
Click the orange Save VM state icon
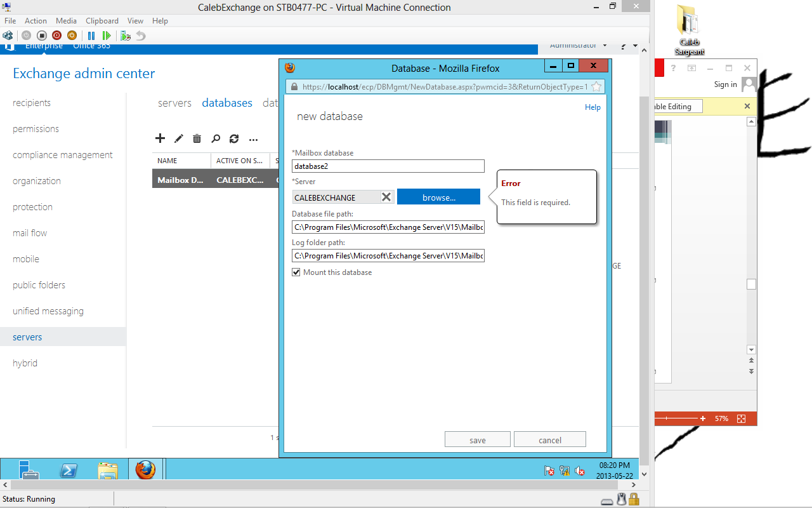pyautogui.click(x=72, y=36)
